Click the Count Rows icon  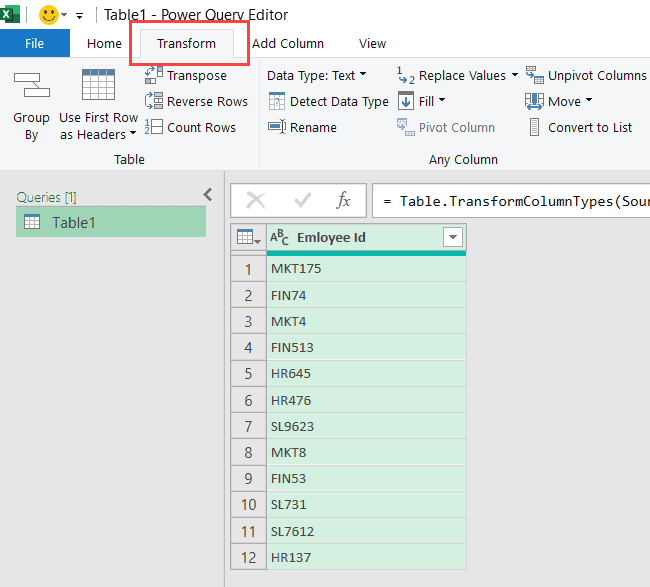[154, 127]
